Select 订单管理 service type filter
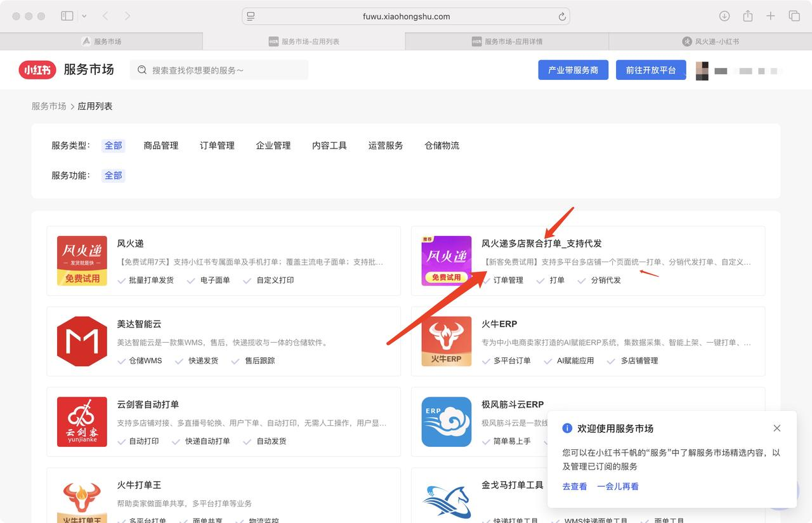Screen dimensions: 812x523 pos(217,145)
